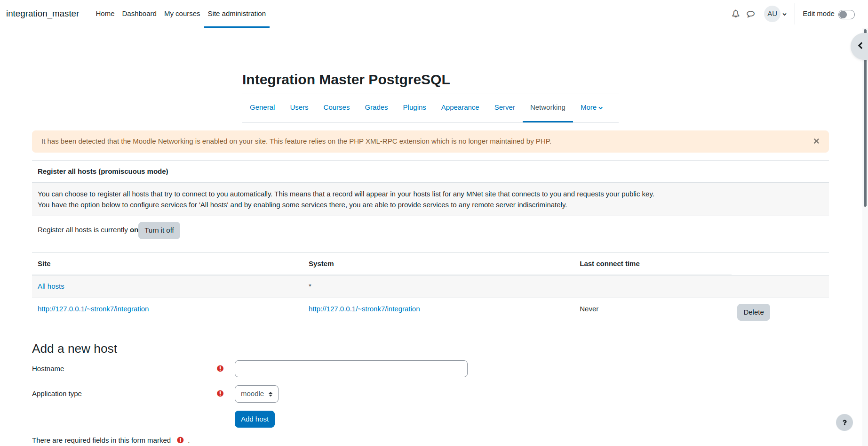868x446 pixels.
Task: Click the Hostname required field icon
Action: coord(220,368)
